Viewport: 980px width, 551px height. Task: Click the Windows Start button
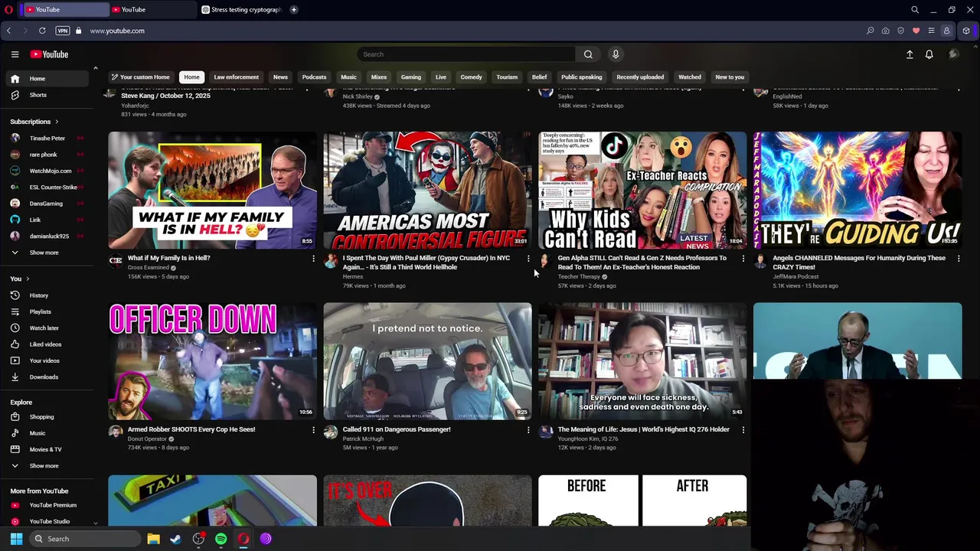tap(16, 539)
